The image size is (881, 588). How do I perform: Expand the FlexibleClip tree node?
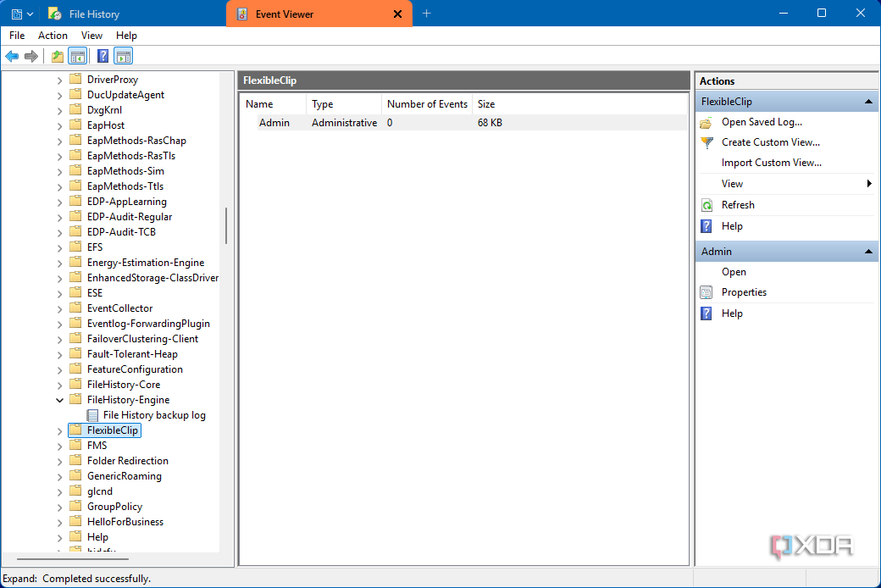59,431
